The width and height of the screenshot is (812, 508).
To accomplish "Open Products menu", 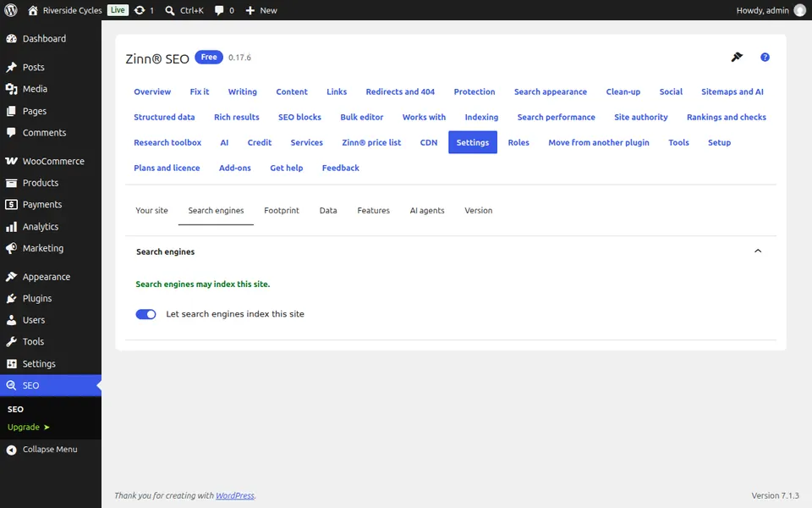I will click(x=51, y=183).
